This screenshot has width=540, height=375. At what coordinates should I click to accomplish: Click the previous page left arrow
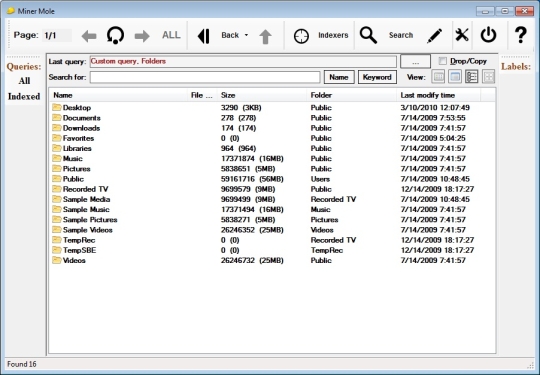click(89, 36)
